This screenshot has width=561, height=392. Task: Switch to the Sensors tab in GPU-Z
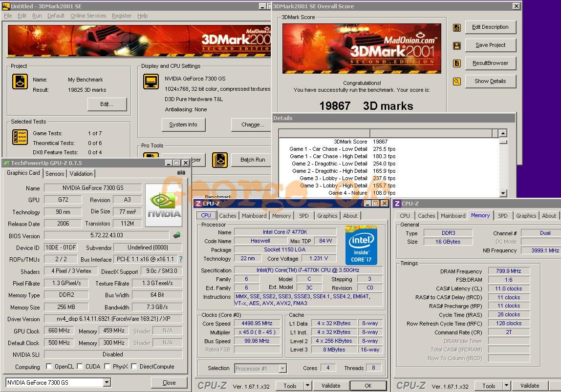point(55,174)
